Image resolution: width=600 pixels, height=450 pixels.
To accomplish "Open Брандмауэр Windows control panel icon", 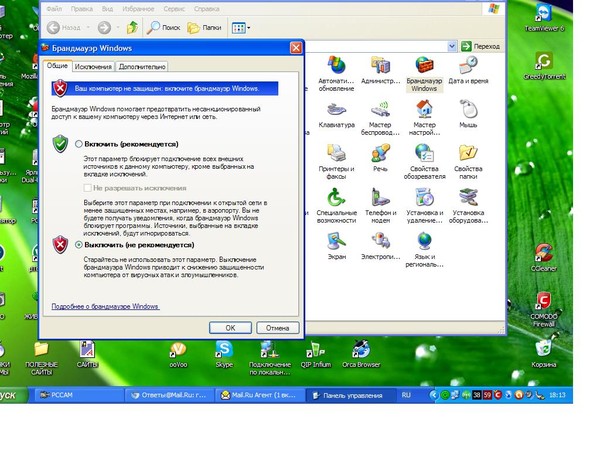I will (x=424, y=74).
